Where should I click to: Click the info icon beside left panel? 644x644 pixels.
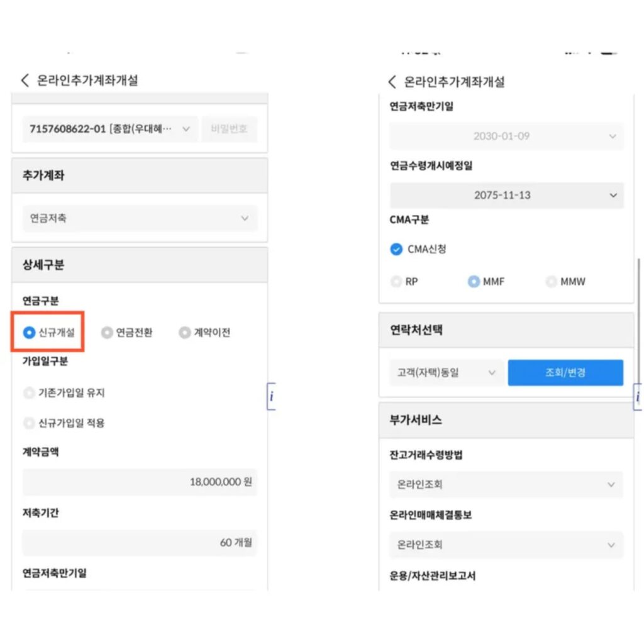[271, 396]
